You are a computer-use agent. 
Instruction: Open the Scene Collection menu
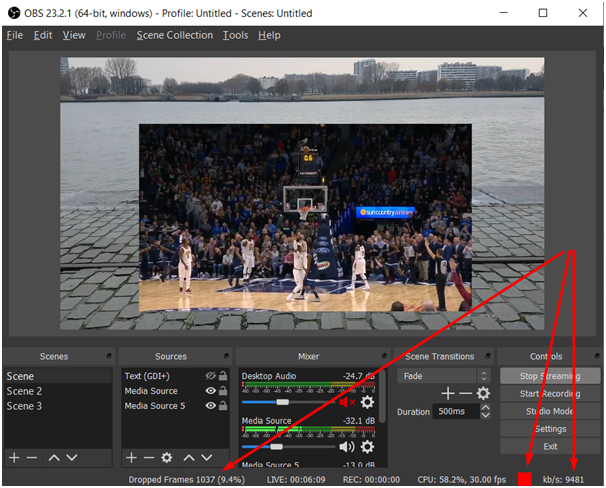click(x=174, y=35)
